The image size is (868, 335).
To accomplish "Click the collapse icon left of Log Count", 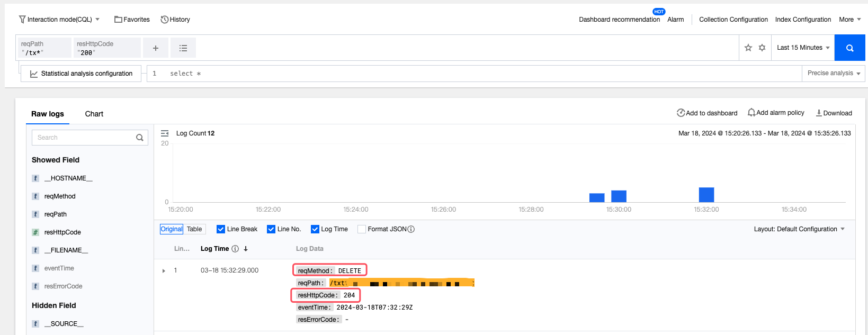I will (x=165, y=133).
